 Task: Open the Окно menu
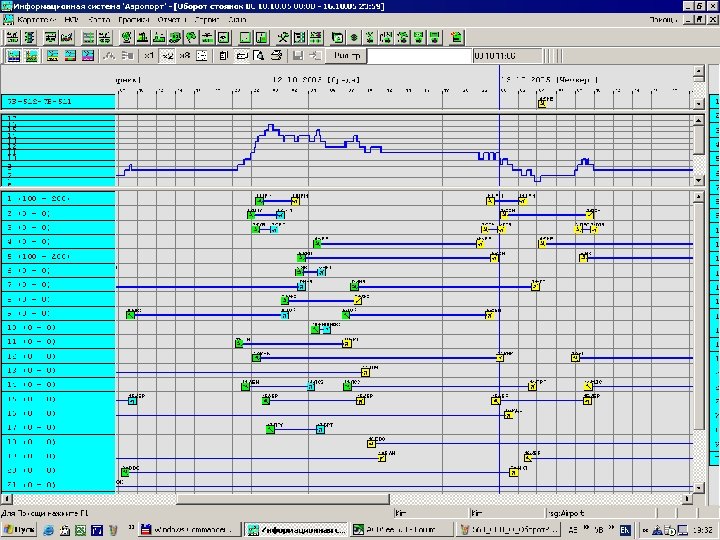pos(237,20)
